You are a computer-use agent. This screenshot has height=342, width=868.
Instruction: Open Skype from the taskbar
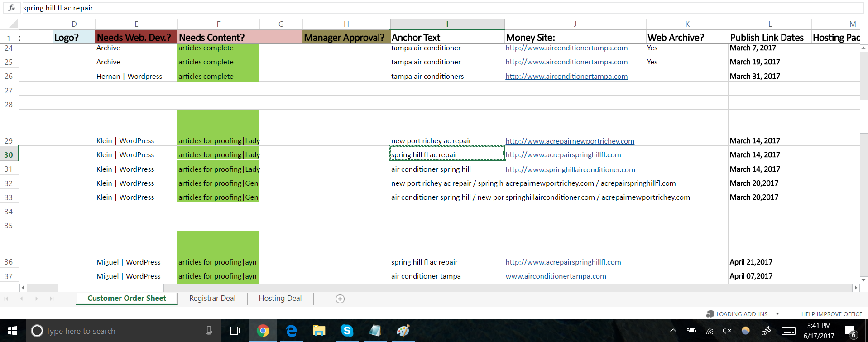347,331
